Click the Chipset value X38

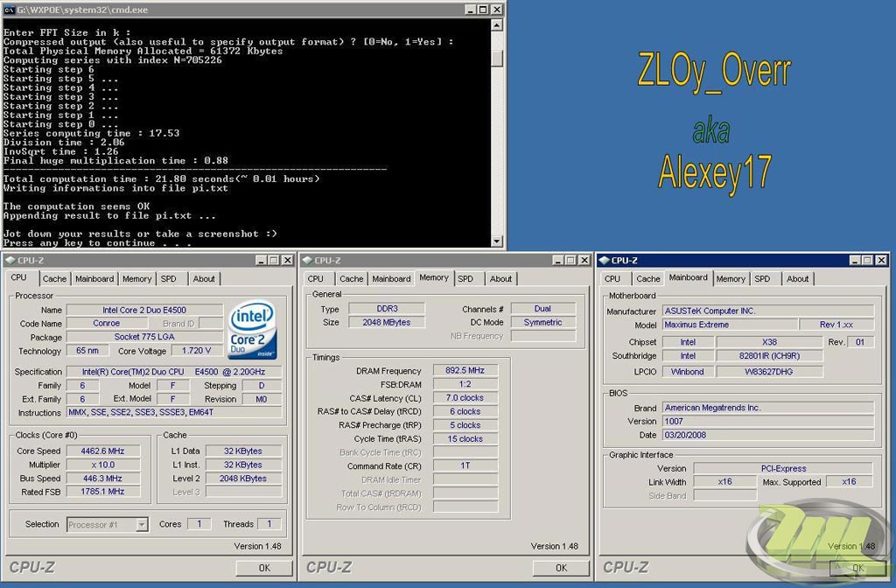click(x=769, y=342)
